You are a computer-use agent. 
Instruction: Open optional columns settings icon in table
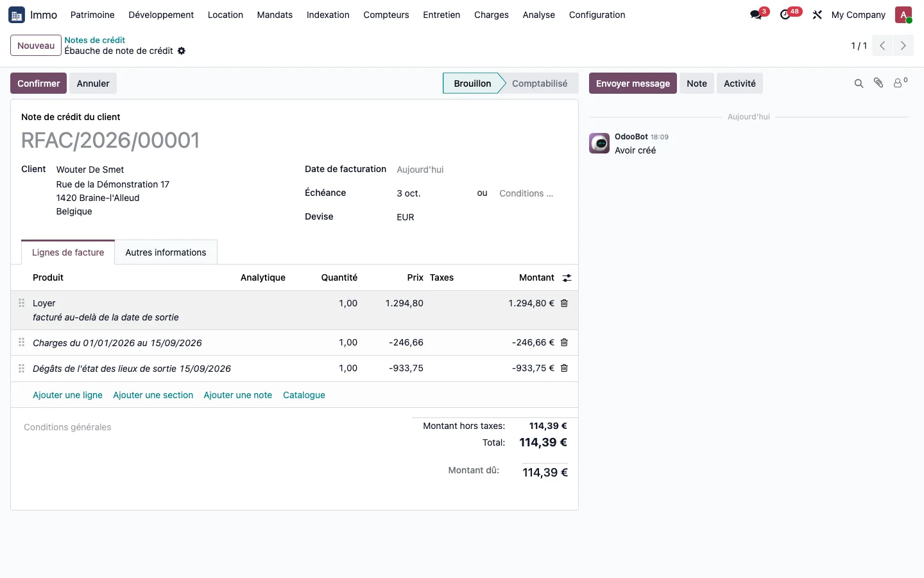[567, 278]
